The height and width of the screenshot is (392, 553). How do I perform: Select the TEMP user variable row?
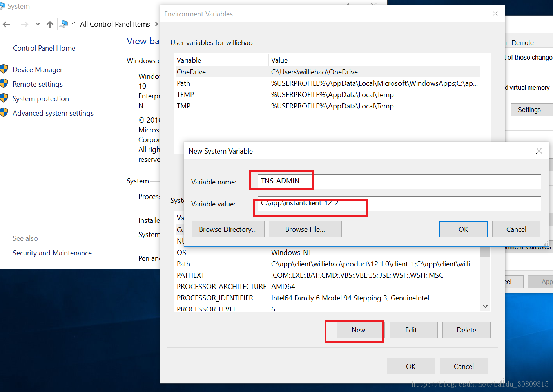327,94
